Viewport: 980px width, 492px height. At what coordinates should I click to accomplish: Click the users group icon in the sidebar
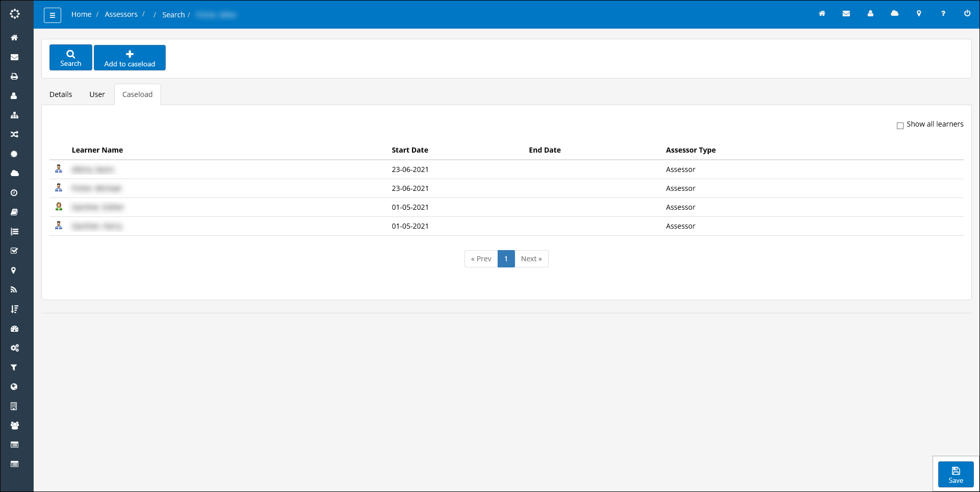[x=14, y=425]
